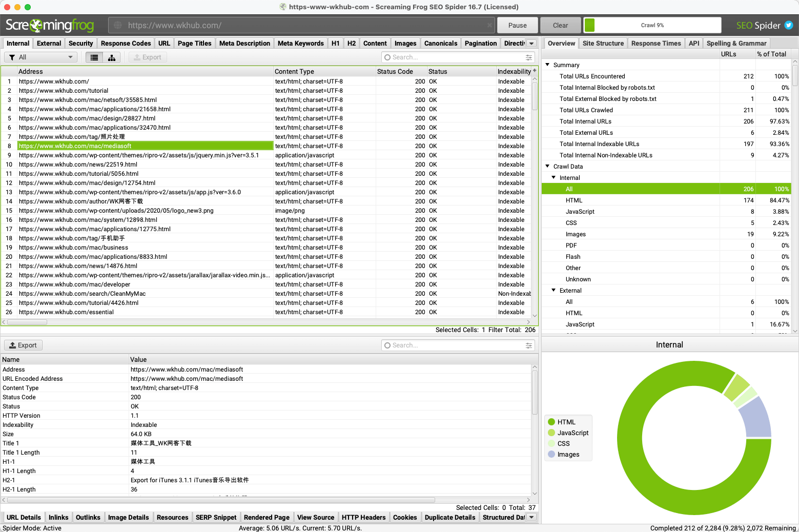Click the Images legend color swatch
This screenshot has width=799, height=532.
551,454
